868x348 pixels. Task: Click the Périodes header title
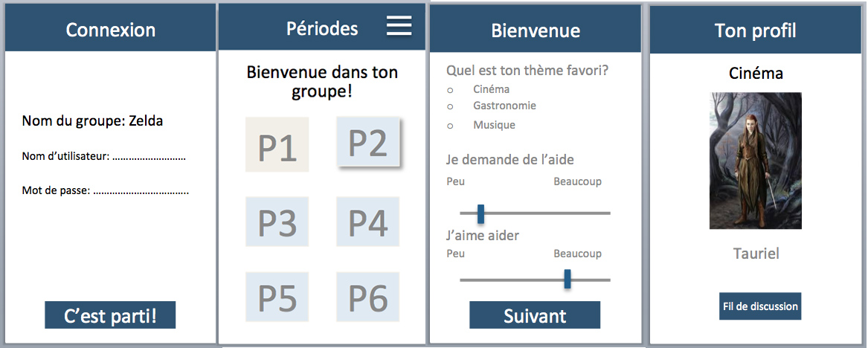pyautogui.click(x=322, y=28)
